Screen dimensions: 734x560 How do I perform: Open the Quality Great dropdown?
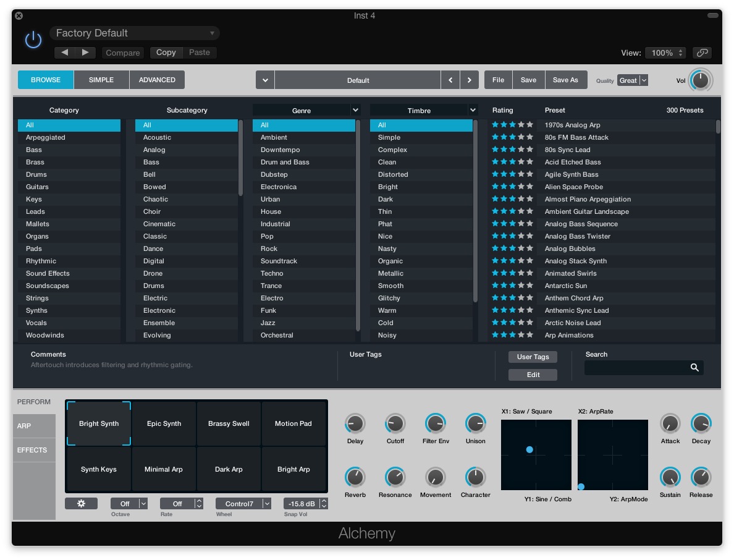click(633, 80)
